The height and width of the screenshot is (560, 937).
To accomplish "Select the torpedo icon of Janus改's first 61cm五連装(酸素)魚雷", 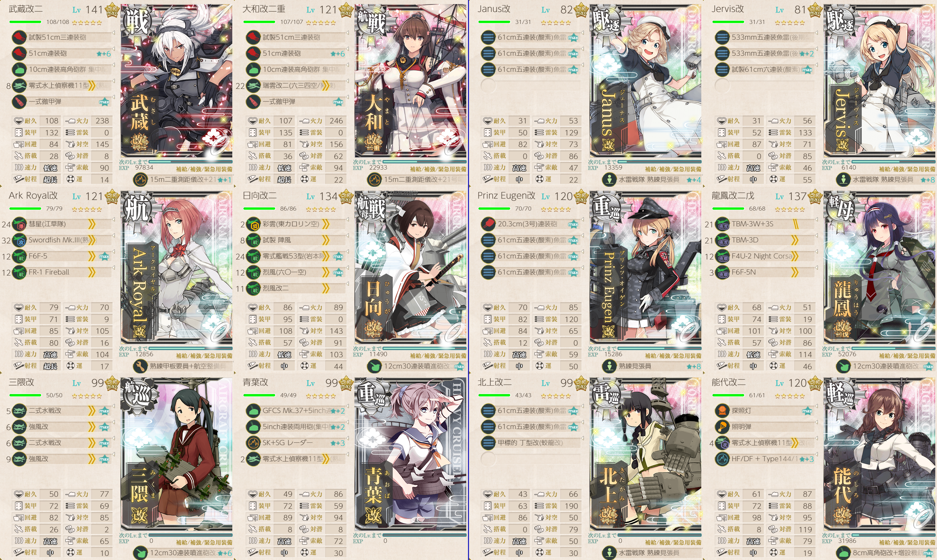I will coord(488,37).
